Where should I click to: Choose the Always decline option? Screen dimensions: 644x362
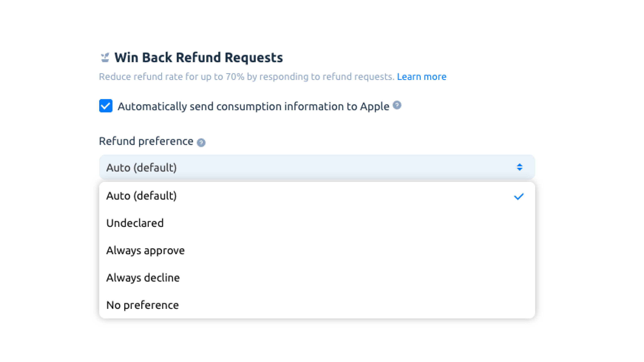(317, 278)
